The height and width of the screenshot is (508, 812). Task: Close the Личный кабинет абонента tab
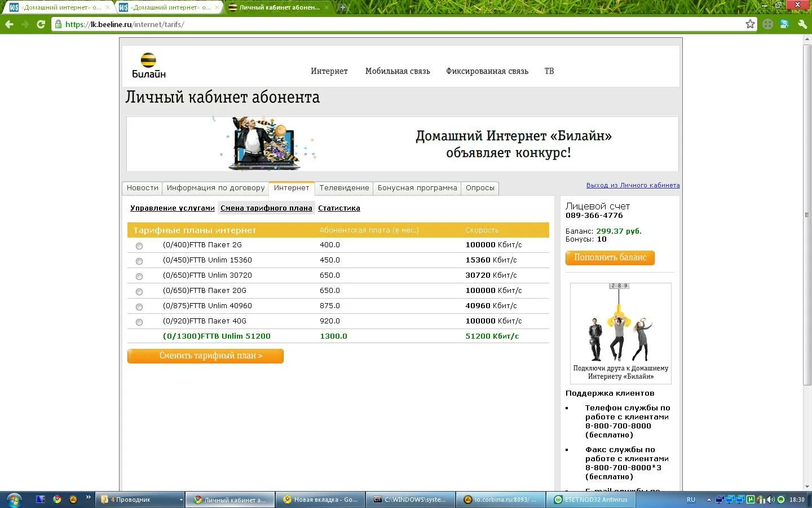(326, 7)
